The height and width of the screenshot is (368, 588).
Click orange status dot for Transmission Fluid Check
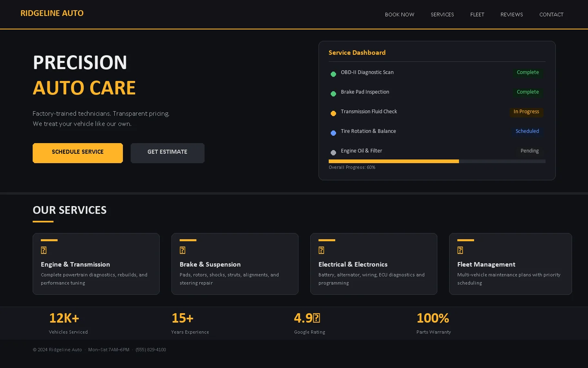point(333,113)
